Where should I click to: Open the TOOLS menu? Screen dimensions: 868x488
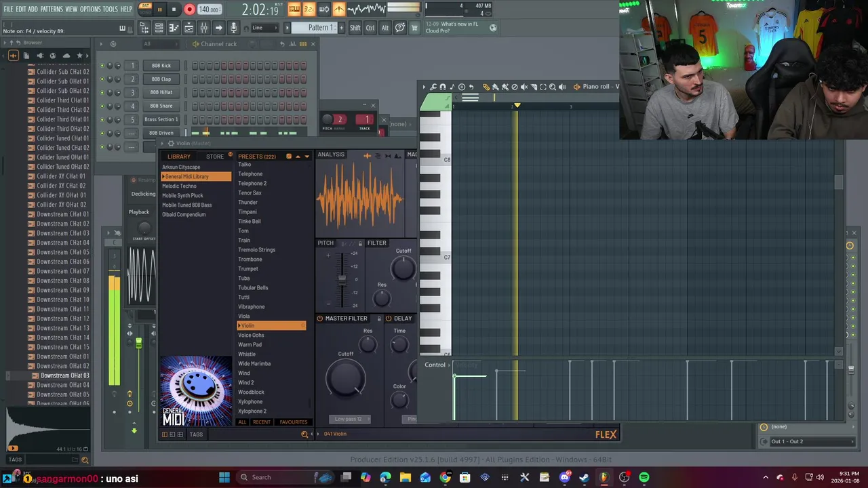[110, 9]
